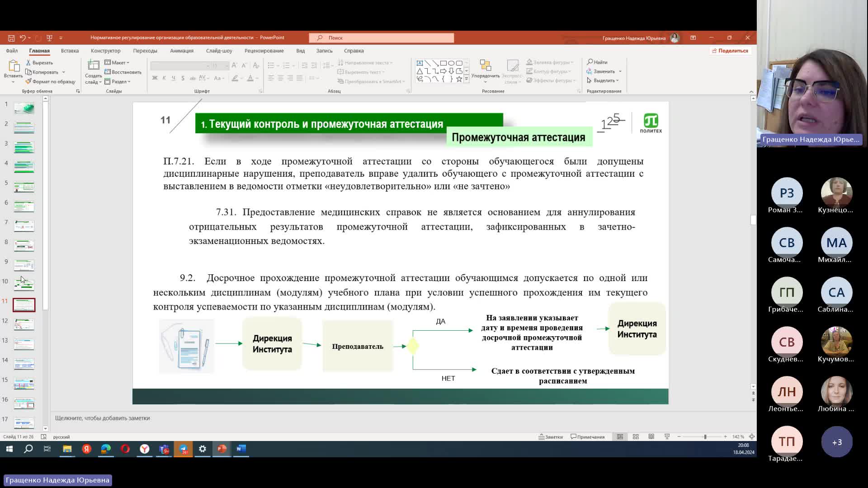Open the Рецензирование tab
The image size is (868, 488).
click(264, 51)
